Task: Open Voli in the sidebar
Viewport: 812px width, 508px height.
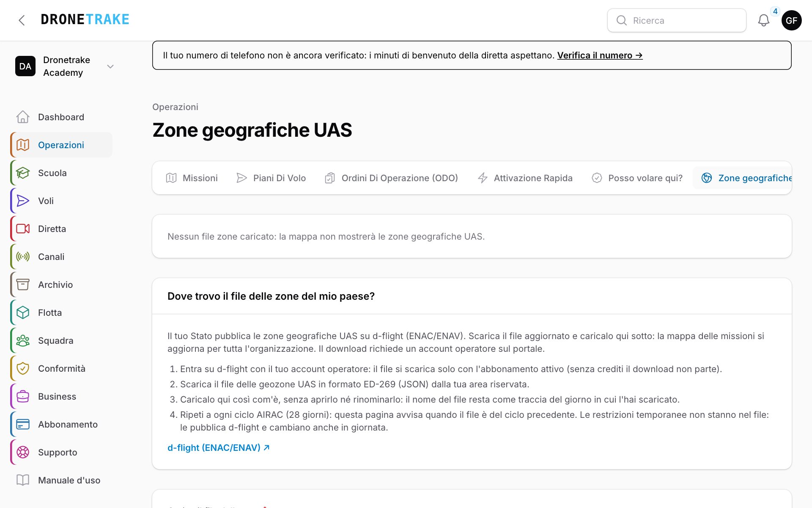Action: tap(62, 201)
